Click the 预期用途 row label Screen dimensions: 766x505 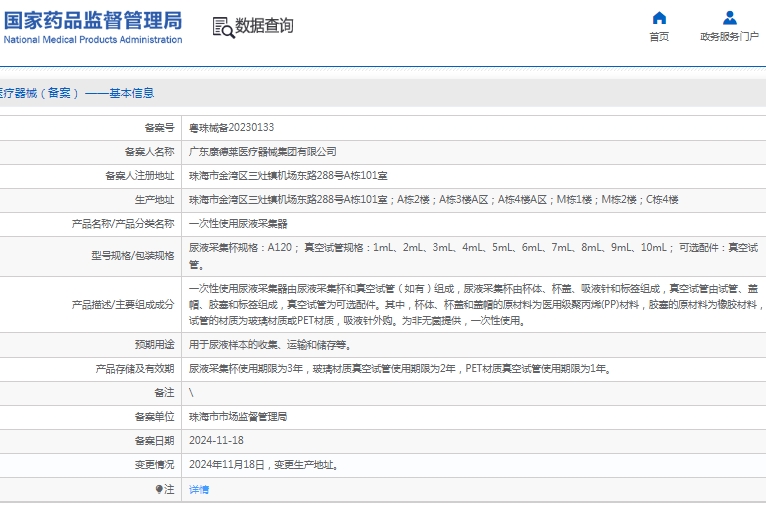(x=154, y=345)
